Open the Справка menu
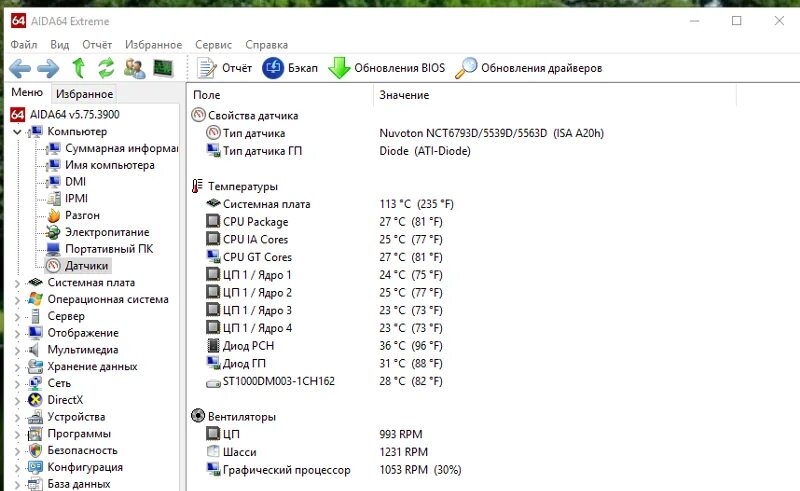 [266, 44]
